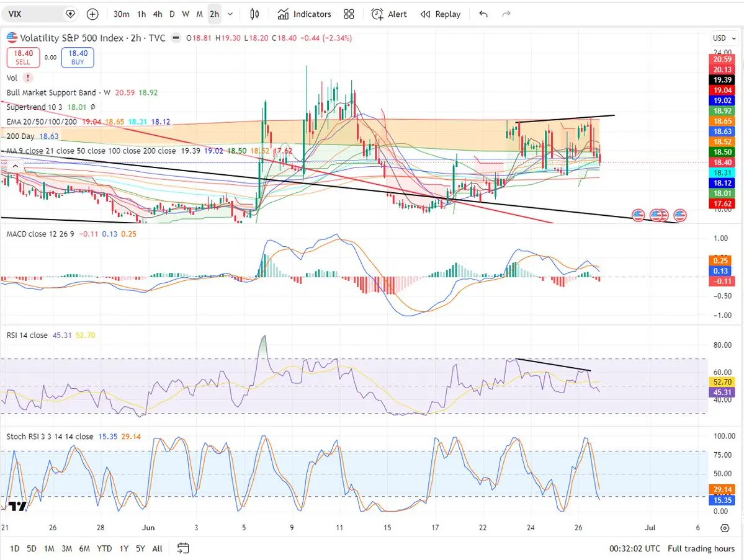Create an Alert from the toolbar
744x560 pixels.
389,14
